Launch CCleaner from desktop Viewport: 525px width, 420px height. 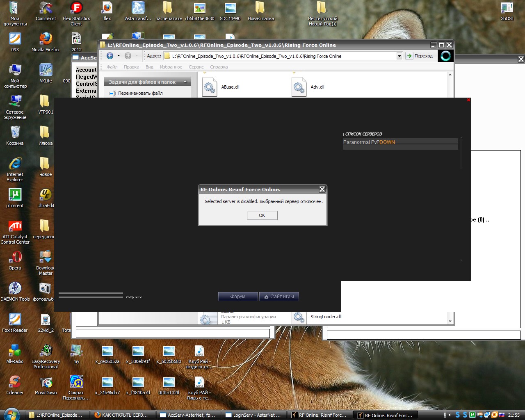(x=15, y=385)
